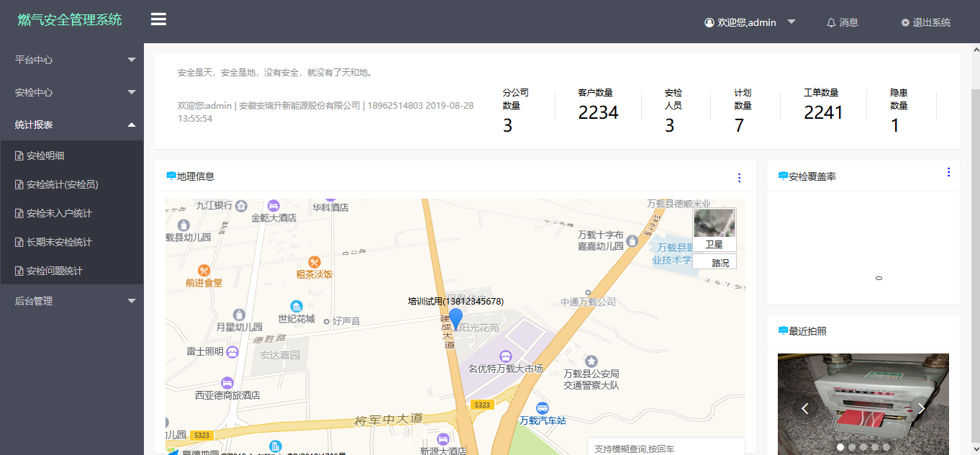Viewport: 980px width, 455px height.
Task: Switch the map to 卫星 satellite view
Action: pyautogui.click(x=713, y=245)
